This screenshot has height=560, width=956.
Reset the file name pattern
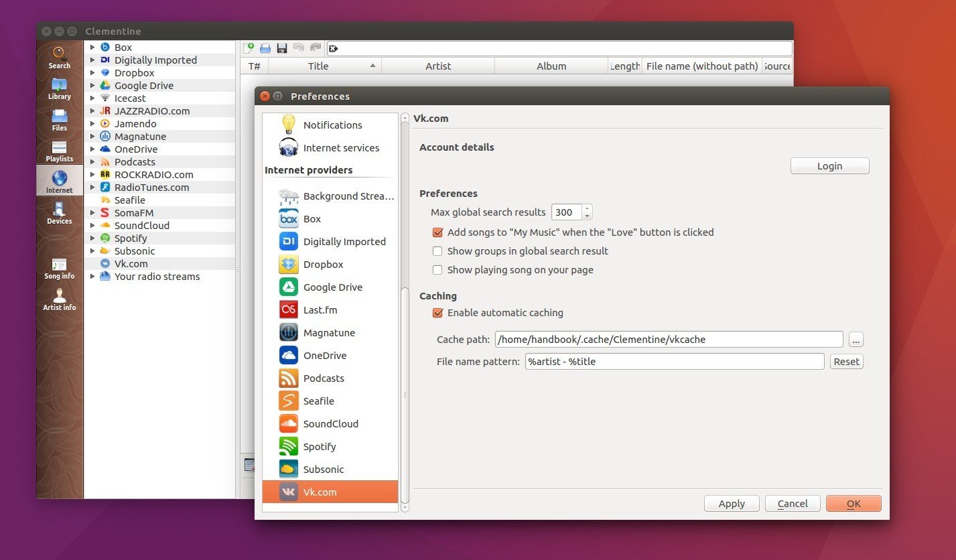pyautogui.click(x=846, y=362)
